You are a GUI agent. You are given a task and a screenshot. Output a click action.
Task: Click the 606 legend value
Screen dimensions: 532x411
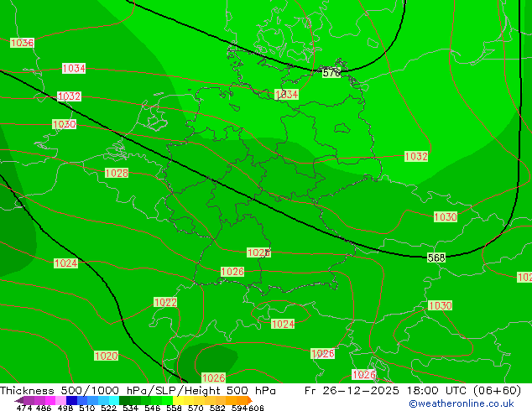click(x=256, y=408)
